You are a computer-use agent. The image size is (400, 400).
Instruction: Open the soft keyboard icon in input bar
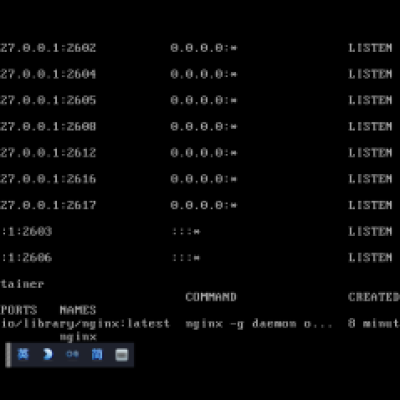coord(122,355)
